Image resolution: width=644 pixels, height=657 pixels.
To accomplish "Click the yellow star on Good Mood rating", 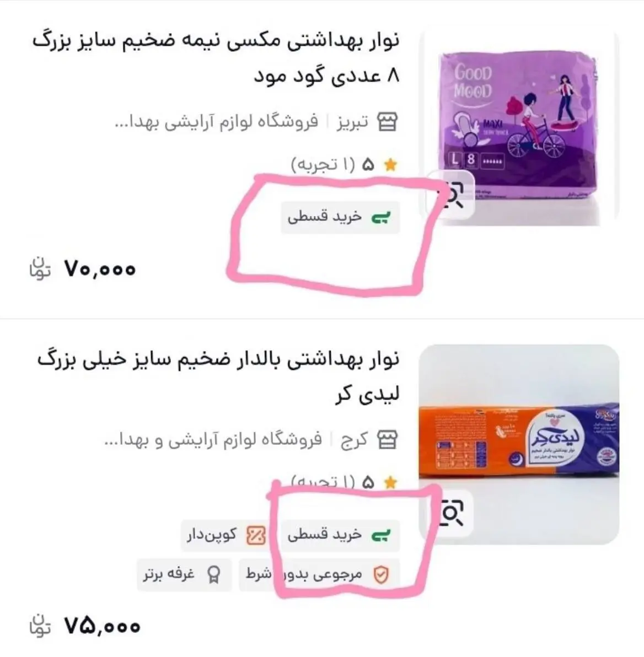I will [x=390, y=165].
